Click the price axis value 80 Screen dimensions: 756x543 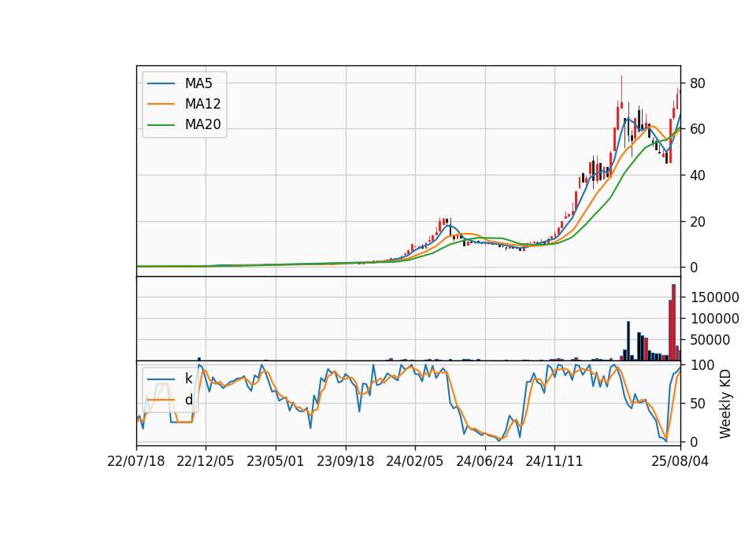pos(697,83)
